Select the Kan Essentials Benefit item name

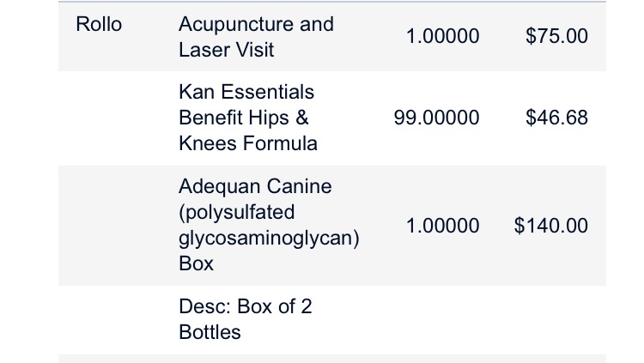tap(247, 105)
